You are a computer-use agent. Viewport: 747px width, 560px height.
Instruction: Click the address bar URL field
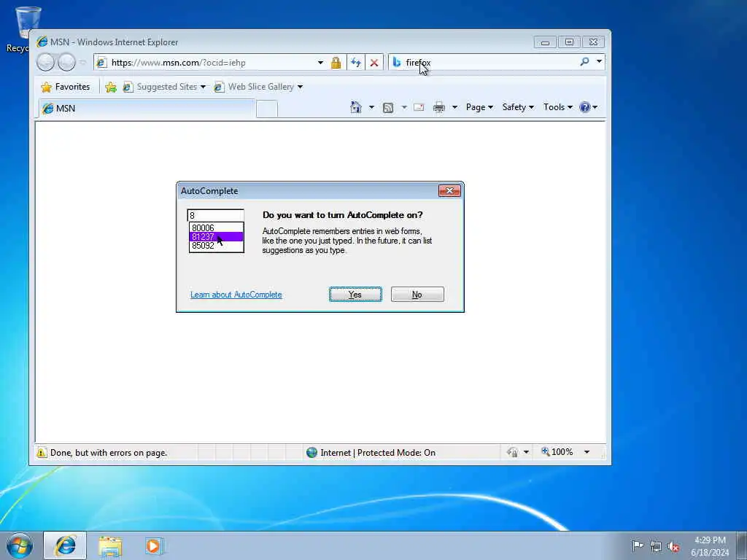205,63
